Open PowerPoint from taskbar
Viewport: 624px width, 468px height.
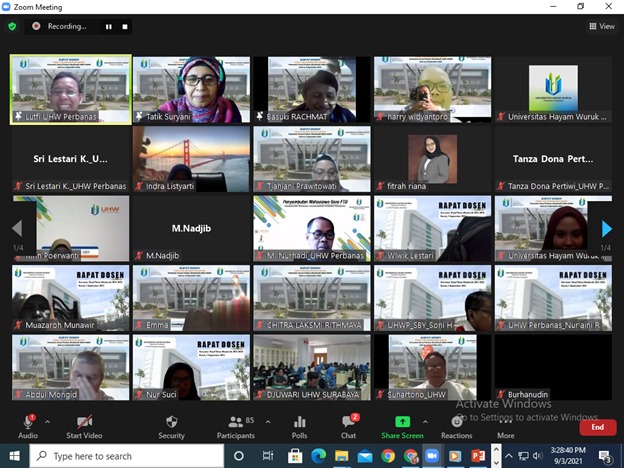478,456
